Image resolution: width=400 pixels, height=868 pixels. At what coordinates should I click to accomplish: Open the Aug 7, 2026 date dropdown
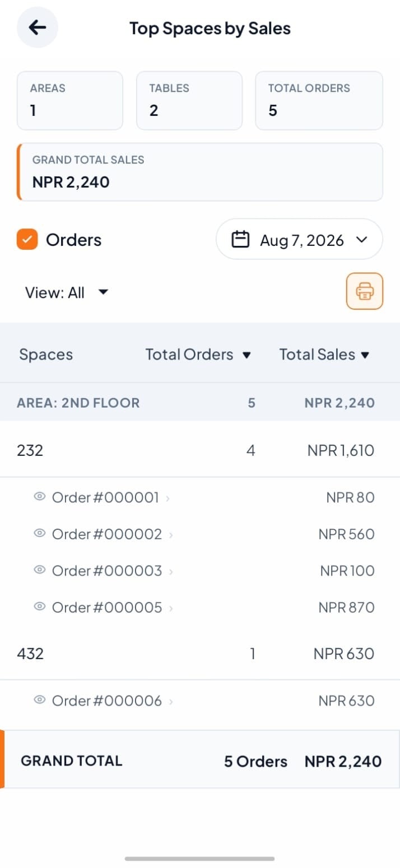click(x=299, y=239)
